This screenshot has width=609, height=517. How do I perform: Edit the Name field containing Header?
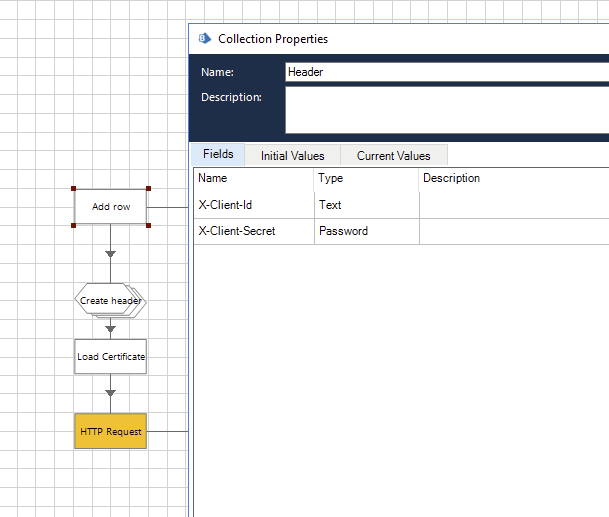tap(447, 72)
